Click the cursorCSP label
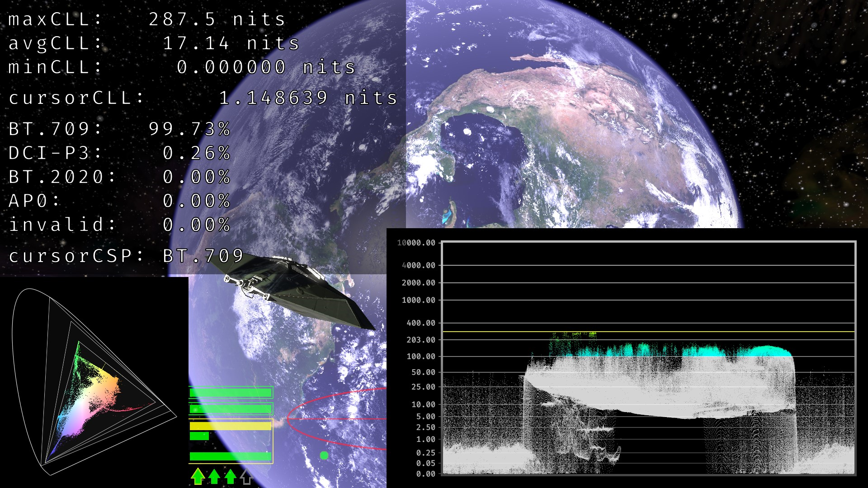 pyautogui.click(x=76, y=256)
